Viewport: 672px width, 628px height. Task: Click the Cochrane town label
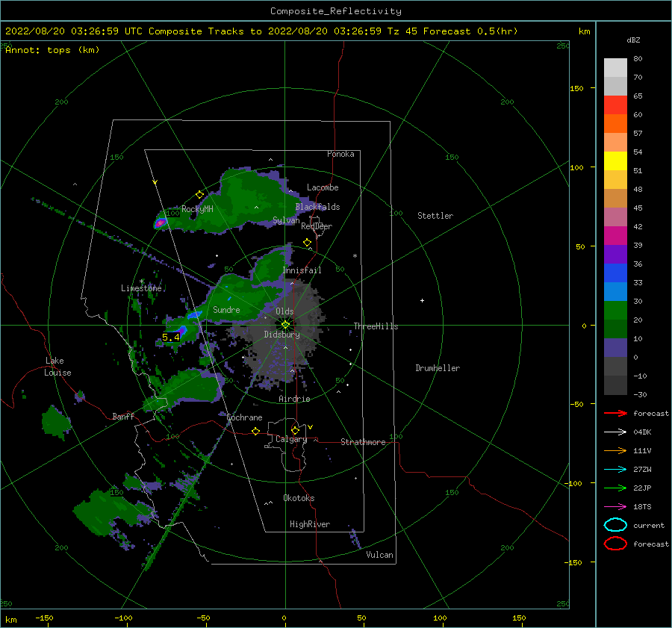pyautogui.click(x=244, y=417)
